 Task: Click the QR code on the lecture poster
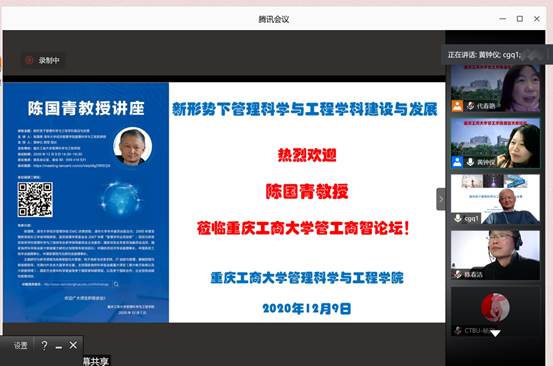click(x=35, y=200)
